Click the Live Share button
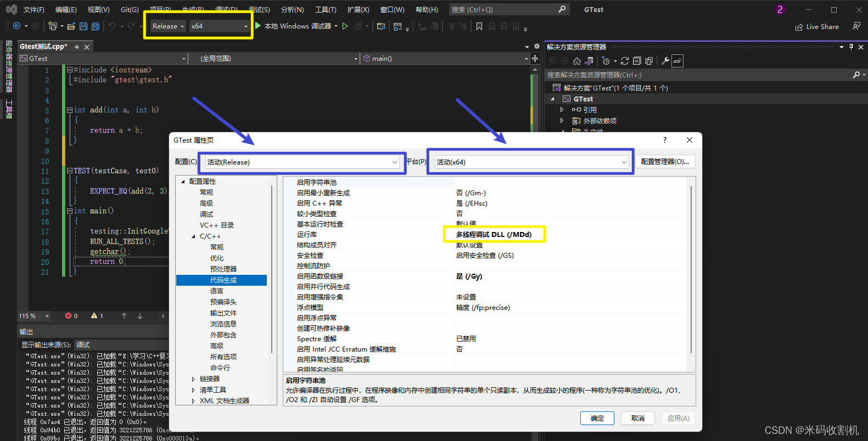868x441 pixels. pyautogui.click(x=817, y=26)
